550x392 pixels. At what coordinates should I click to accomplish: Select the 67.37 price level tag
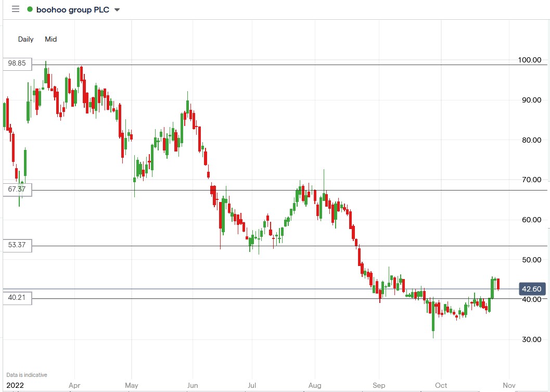click(x=17, y=189)
